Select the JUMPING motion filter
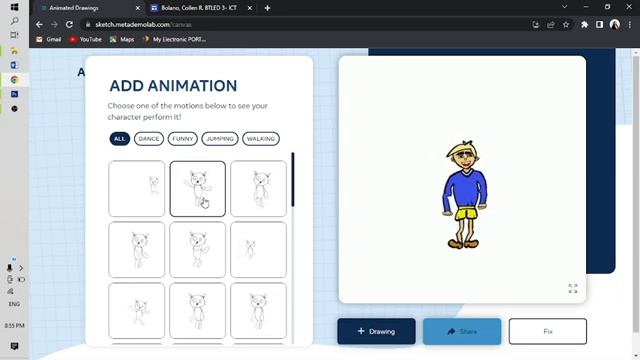The height and width of the screenshot is (360, 640). [x=220, y=139]
